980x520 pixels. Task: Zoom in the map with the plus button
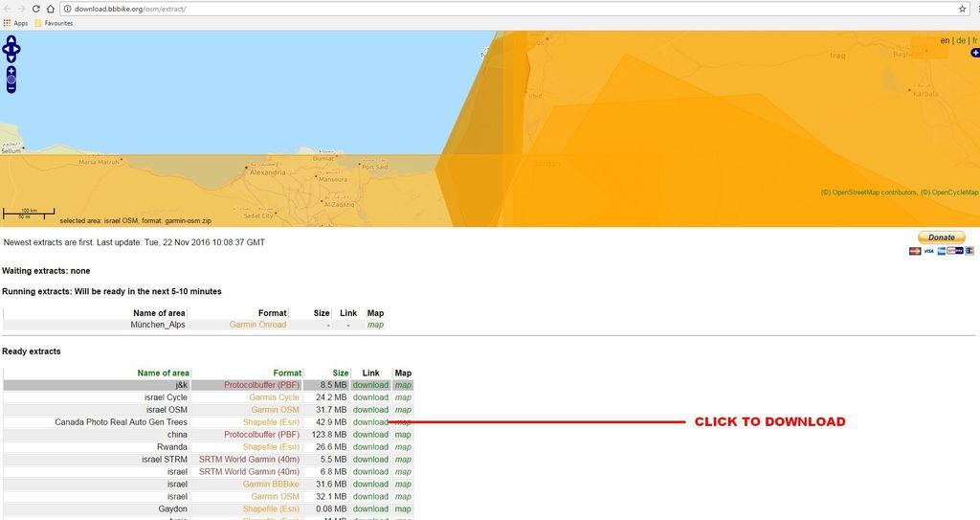click(x=11, y=71)
